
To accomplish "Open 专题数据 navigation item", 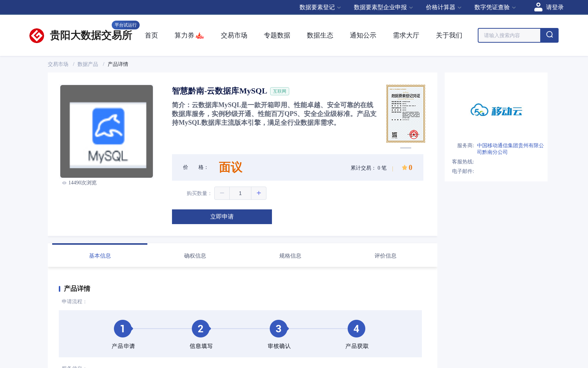I will tap(277, 35).
